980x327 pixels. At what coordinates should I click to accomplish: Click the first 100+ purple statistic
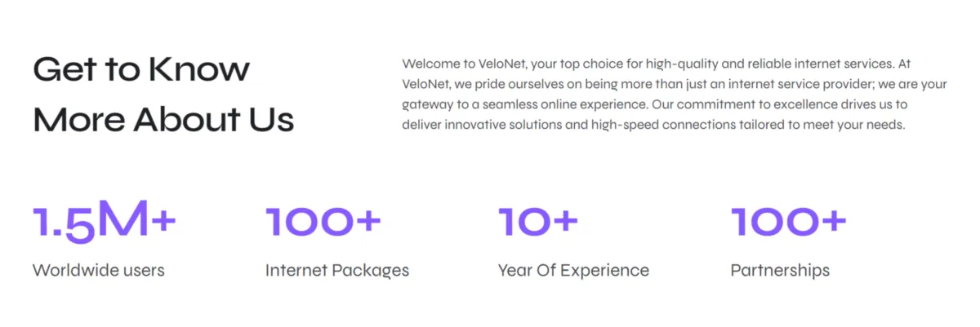pyautogui.click(x=323, y=222)
